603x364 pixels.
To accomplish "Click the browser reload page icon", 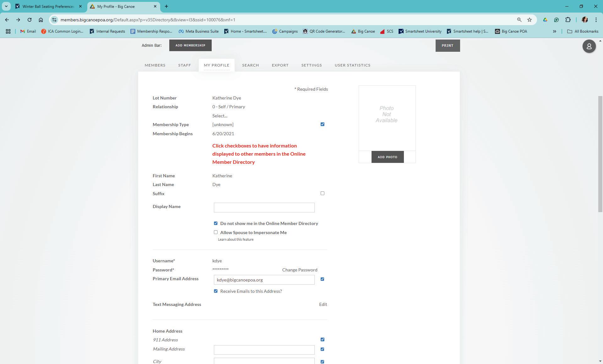I will [30, 20].
